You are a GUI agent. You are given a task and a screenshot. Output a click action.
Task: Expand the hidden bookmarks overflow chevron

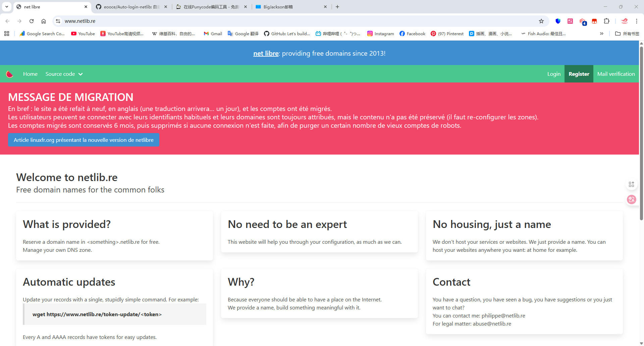(601, 34)
